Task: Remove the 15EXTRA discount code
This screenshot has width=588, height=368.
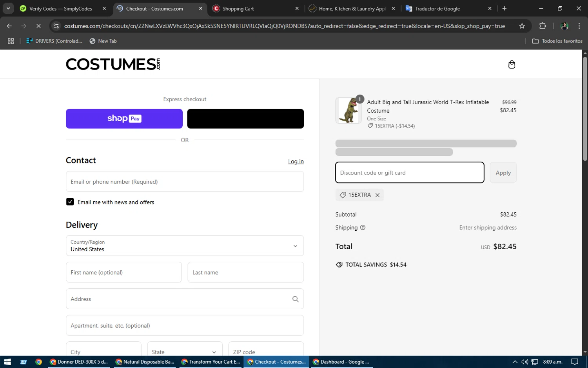Action: [x=377, y=195]
